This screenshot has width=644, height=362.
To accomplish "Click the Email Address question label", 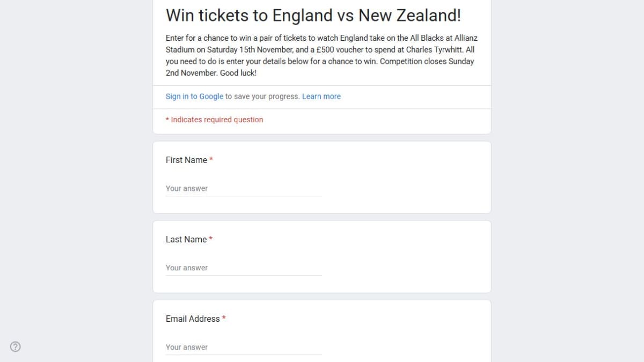I will point(193,319).
